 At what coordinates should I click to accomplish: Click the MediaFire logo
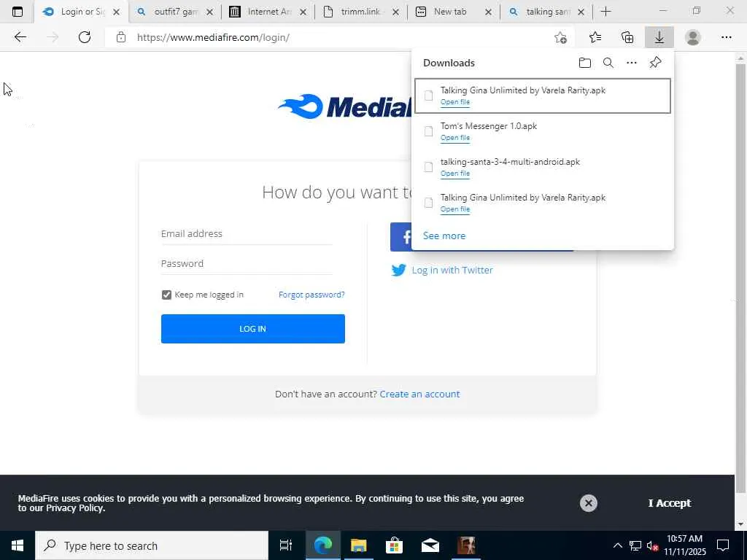(344, 106)
